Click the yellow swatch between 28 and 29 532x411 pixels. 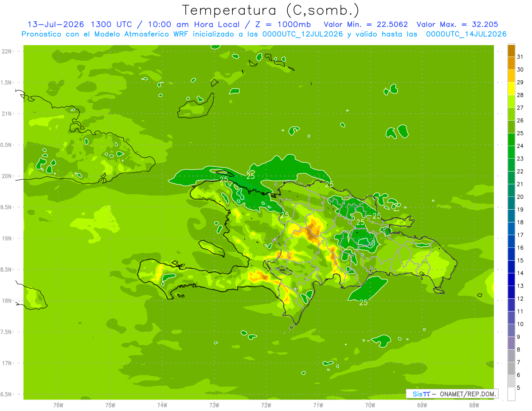pos(511,89)
